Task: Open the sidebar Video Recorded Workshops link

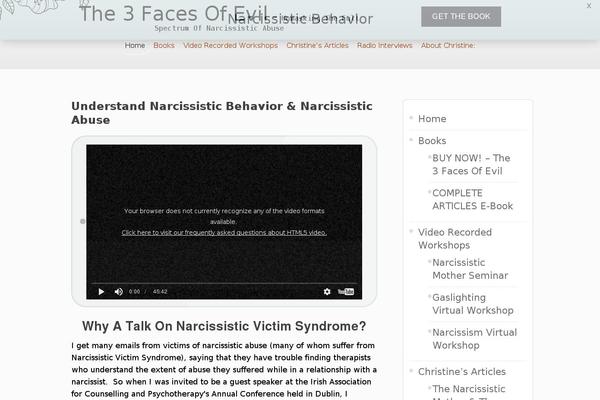Action: 455,238
